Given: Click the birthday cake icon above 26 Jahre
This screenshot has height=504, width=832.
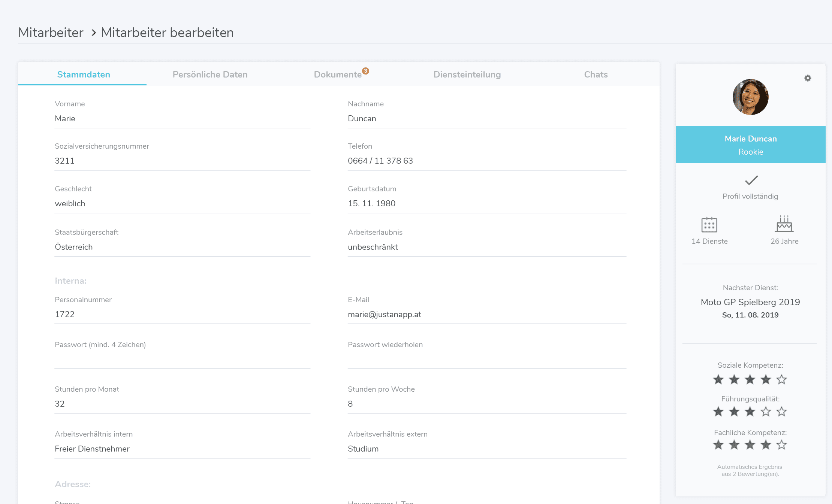Looking at the screenshot, I should pos(784,224).
